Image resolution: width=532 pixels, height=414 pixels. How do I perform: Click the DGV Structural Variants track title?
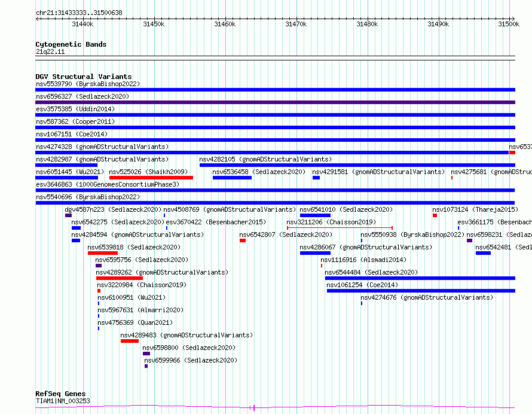click(x=84, y=77)
